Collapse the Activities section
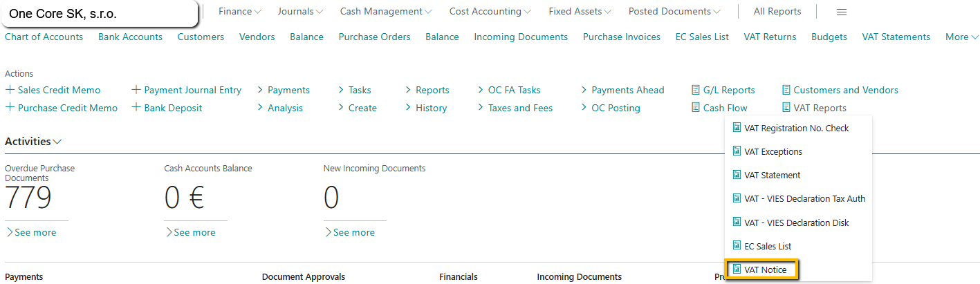Screen dimensions: 980x284 tap(33, 142)
